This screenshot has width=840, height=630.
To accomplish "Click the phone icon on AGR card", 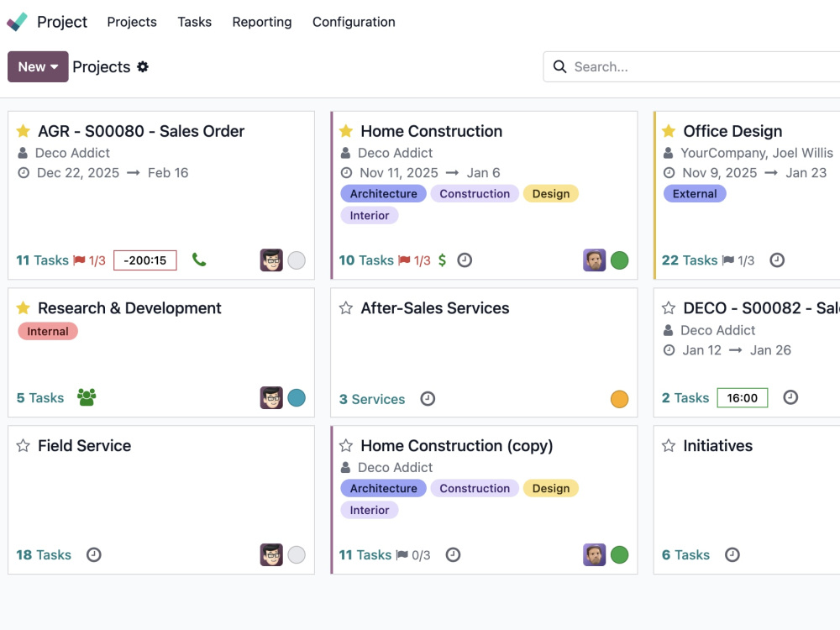I will click(199, 260).
